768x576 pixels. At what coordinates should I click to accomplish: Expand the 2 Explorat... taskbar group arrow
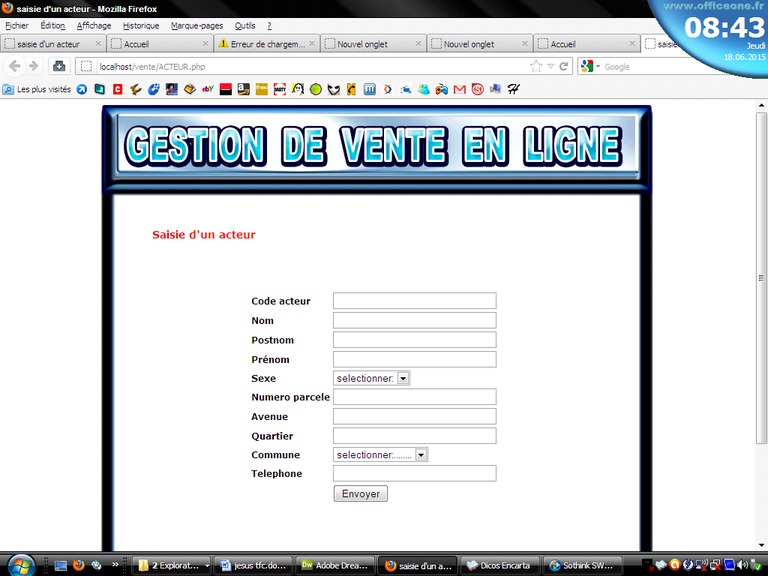click(x=207, y=565)
